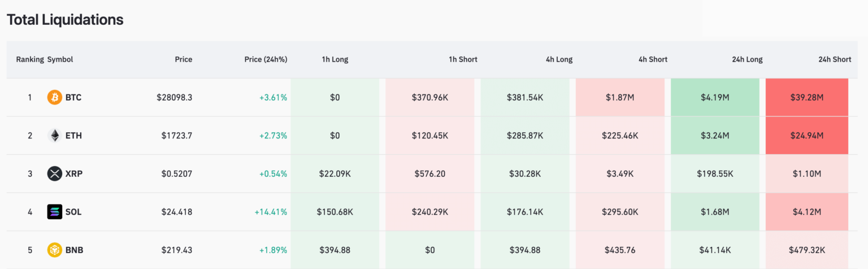868x269 pixels.
Task: Click the Bitcoin coin icon
Action: tap(54, 97)
